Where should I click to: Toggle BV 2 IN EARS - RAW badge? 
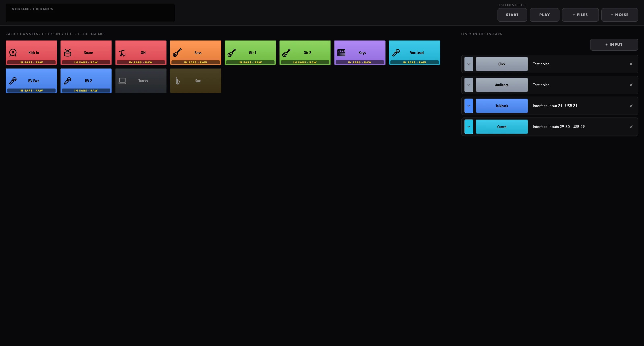pyautogui.click(x=86, y=91)
